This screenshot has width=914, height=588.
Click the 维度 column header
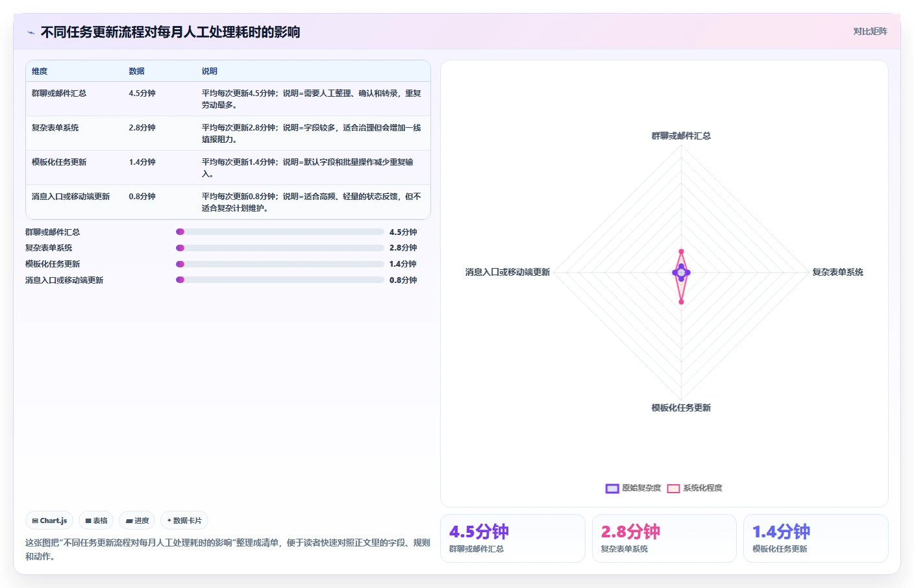coord(40,71)
